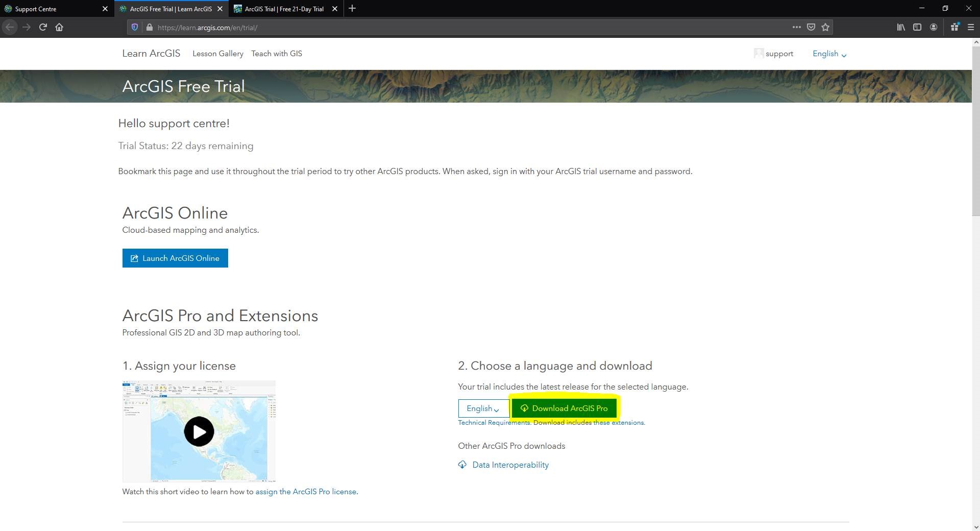The image size is (980, 531).
Task: View site security lock information
Action: point(149,27)
